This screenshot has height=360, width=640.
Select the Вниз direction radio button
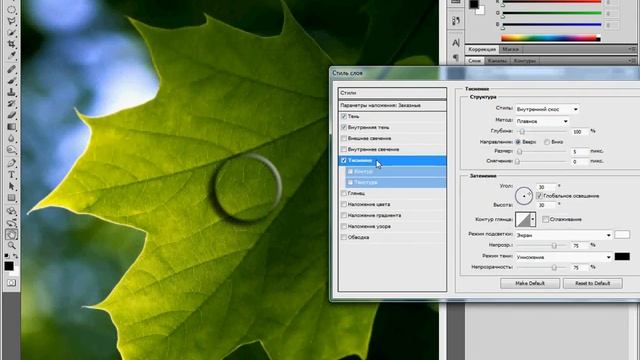[547, 142]
